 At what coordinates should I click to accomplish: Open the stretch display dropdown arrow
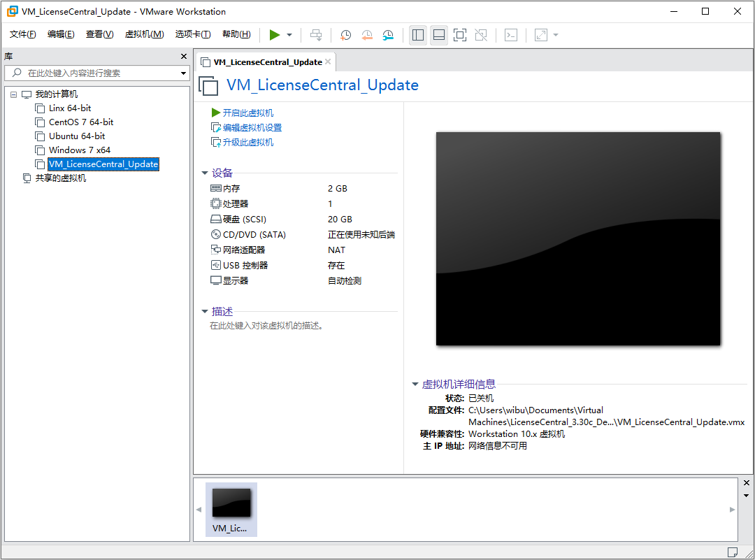point(556,35)
